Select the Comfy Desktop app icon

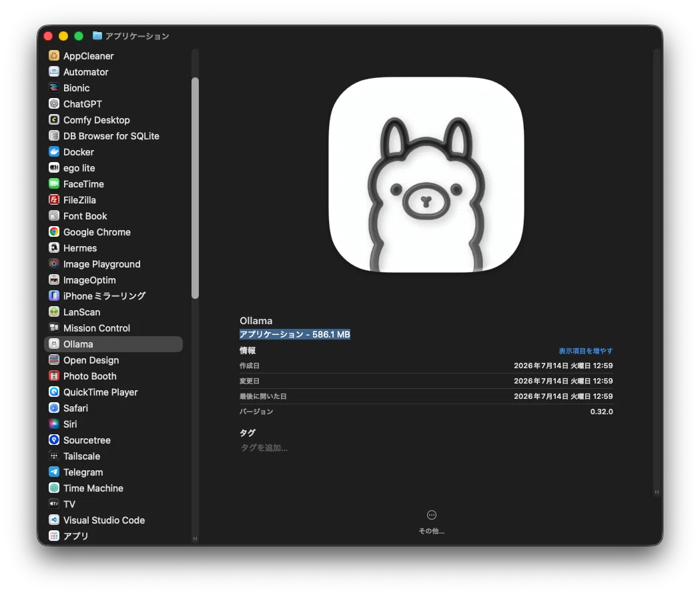coord(54,120)
